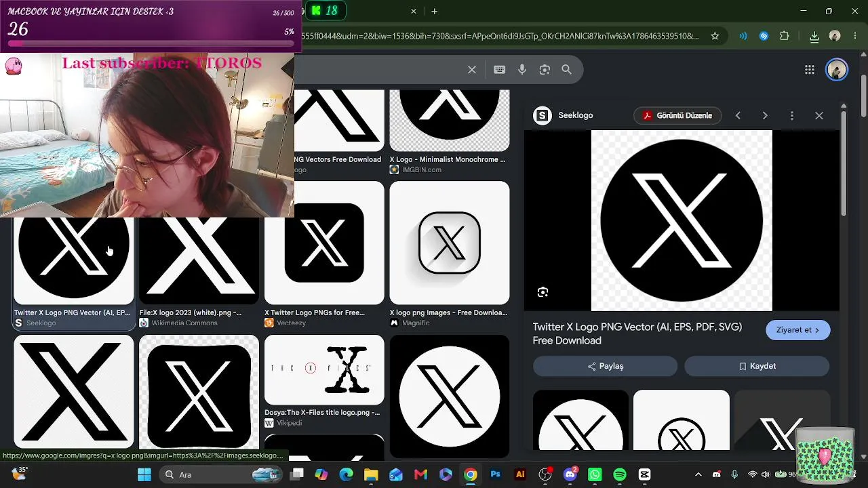The height and width of the screenshot is (488, 868).
Task: Close the image preview panel
Action: click(819, 116)
